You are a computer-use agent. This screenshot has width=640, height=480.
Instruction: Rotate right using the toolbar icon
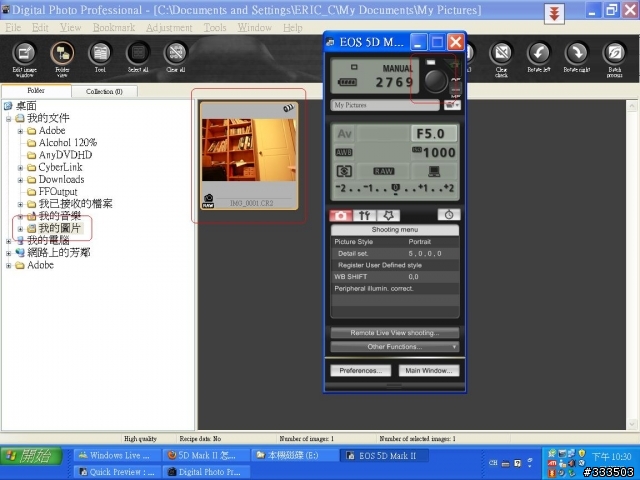(x=576, y=58)
